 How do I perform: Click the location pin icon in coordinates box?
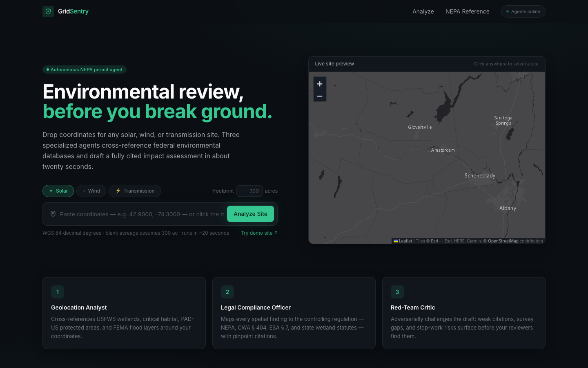click(53, 214)
